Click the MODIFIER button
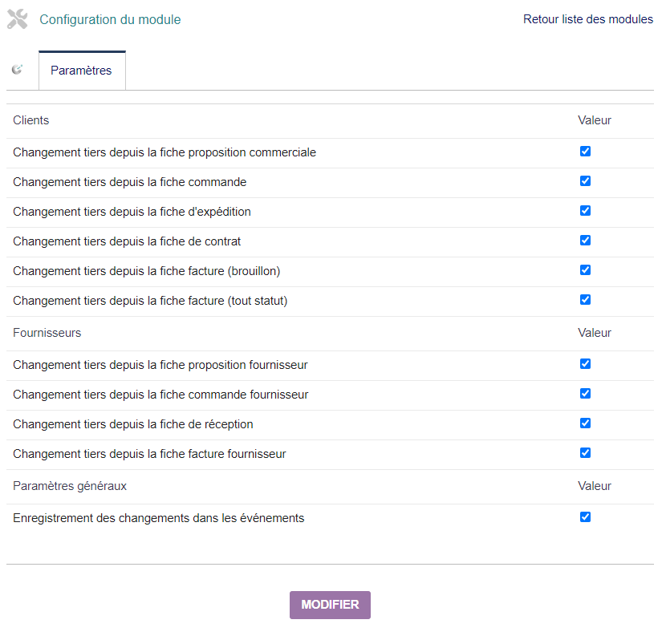Image resolution: width=662 pixels, height=644 pixels. pos(330,605)
